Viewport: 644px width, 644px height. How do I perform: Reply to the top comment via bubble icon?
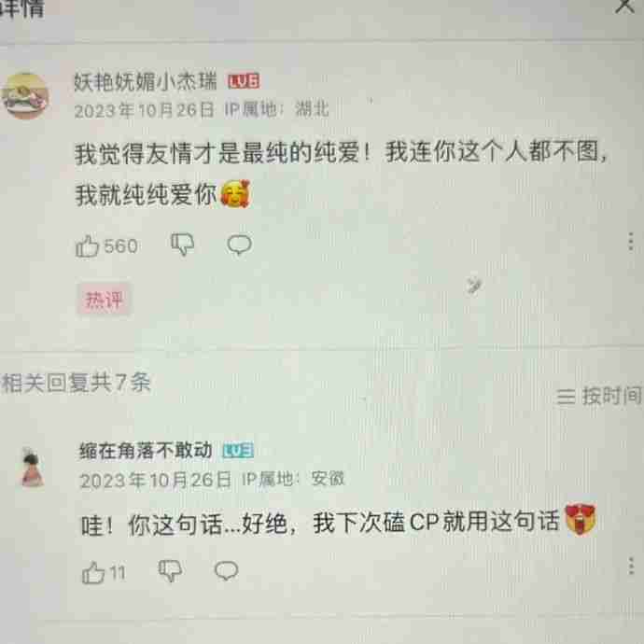coord(240,245)
